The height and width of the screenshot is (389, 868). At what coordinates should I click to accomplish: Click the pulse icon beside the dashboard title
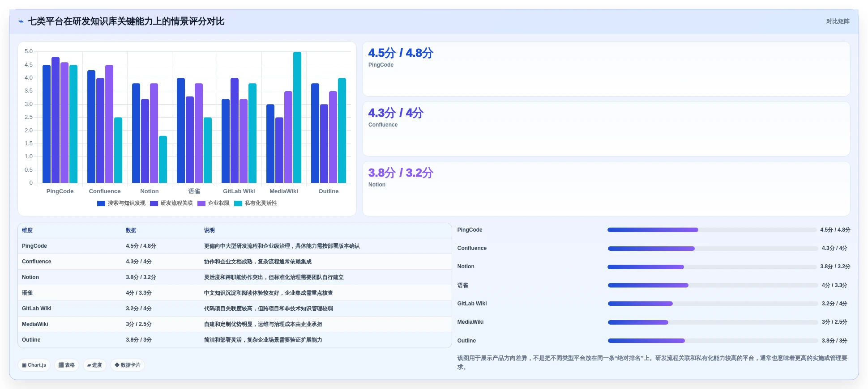tap(21, 21)
